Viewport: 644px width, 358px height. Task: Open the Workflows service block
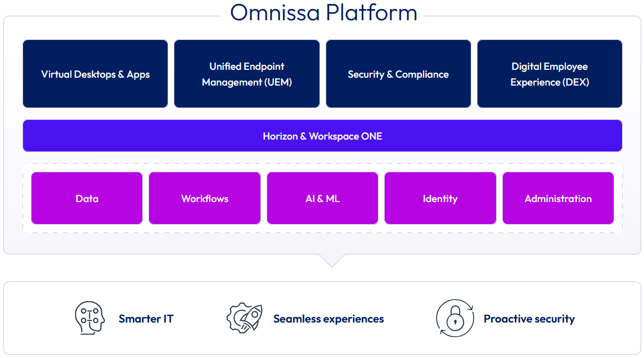(205, 198)
